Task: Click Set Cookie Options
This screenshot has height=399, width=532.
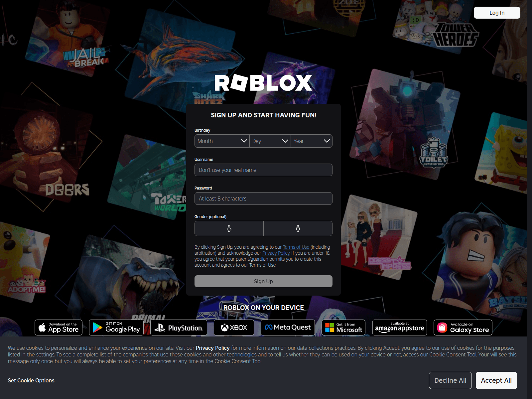Action: pos(31,380)
